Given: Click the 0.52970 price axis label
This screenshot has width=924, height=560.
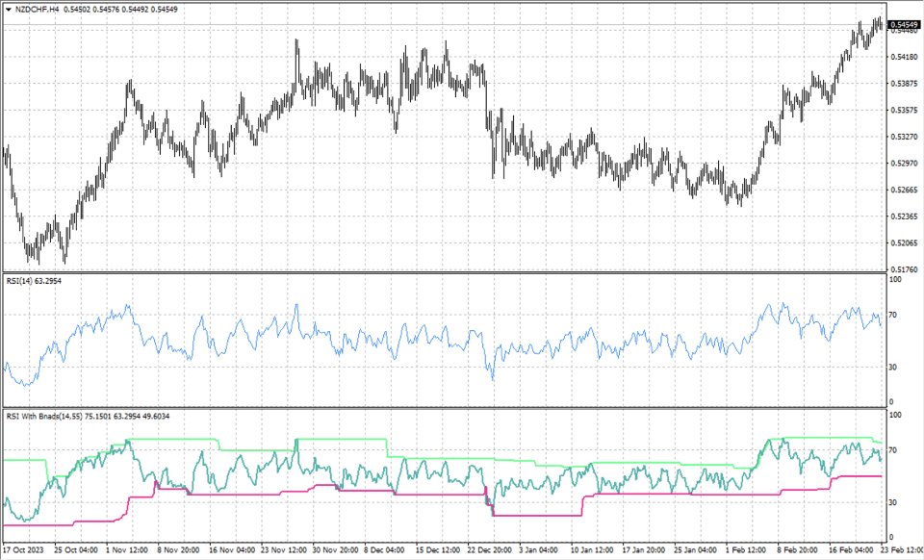Looking at the screenshot, I should [x=904, y=164].
